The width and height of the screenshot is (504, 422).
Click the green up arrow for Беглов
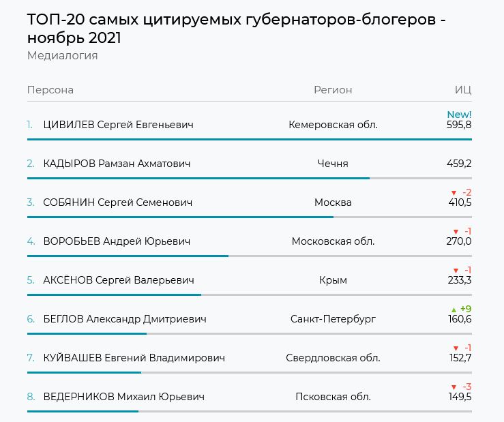click(456, 309)
